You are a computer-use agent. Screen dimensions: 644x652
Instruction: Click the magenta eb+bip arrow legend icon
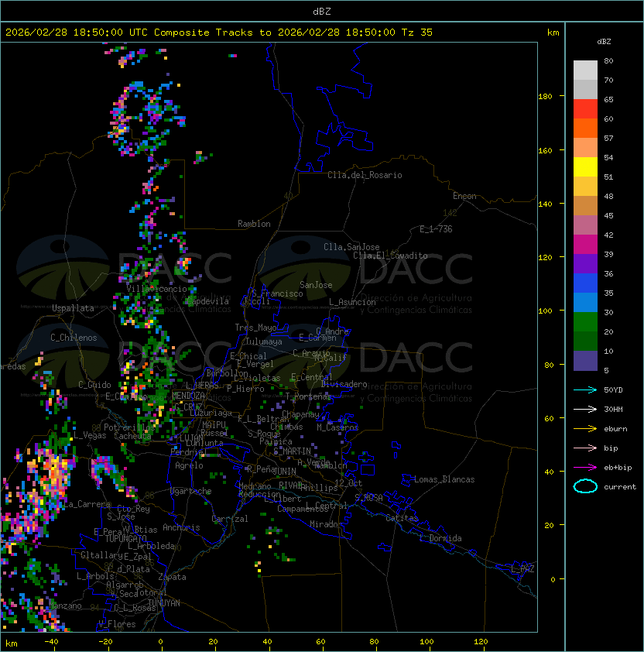coord(585,468)
